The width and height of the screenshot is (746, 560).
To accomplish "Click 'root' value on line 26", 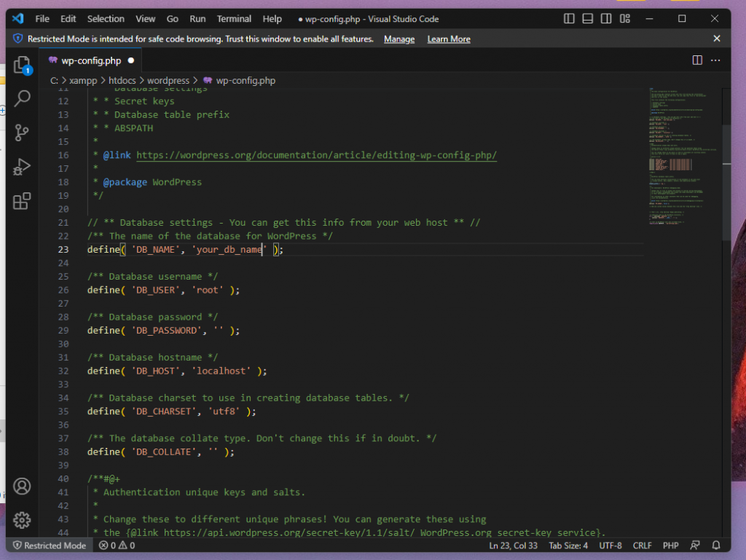I will click(208, 290).
